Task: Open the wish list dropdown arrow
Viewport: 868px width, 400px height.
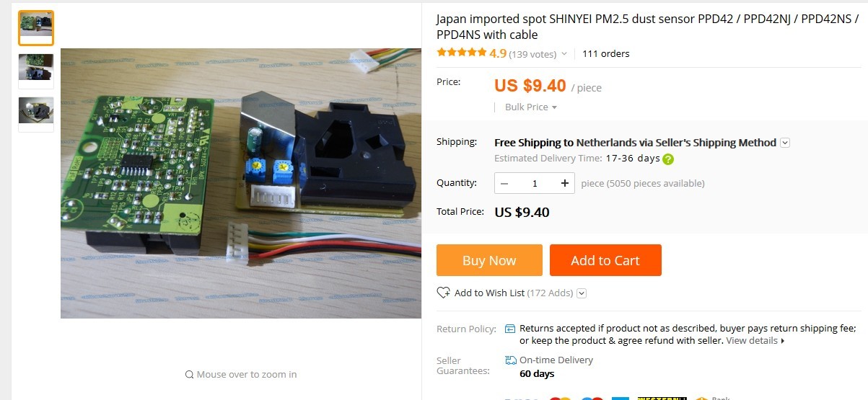Action: [582, 293]
